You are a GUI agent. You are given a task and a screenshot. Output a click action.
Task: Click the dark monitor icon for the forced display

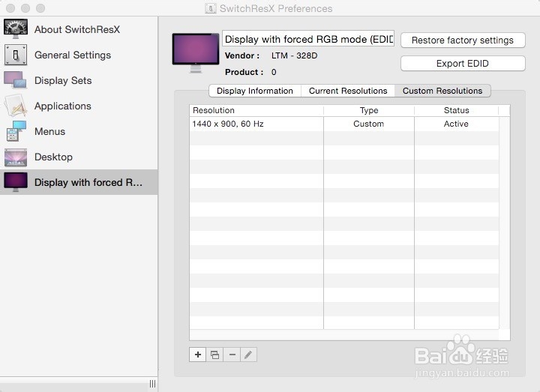click(16, 182)
